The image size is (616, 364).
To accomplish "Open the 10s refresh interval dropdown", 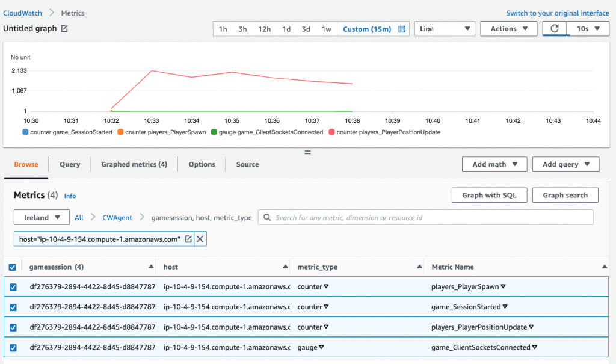I will coord(588,28).
